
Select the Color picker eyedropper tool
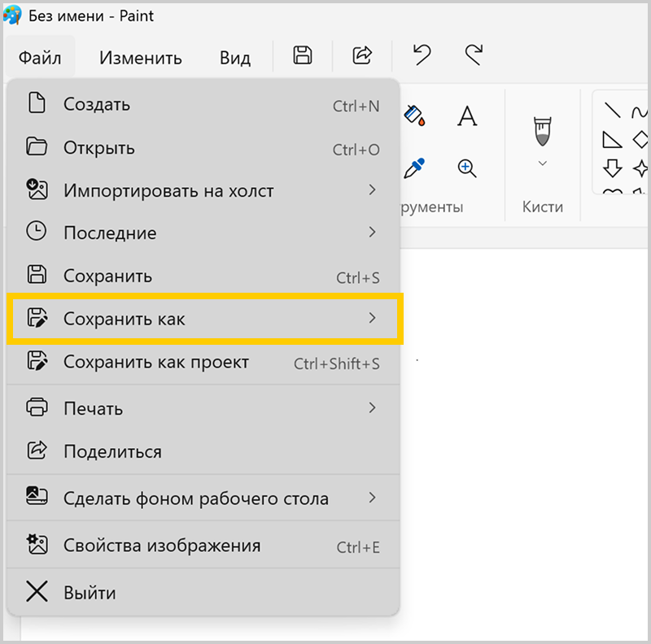[x=414, y=168]
